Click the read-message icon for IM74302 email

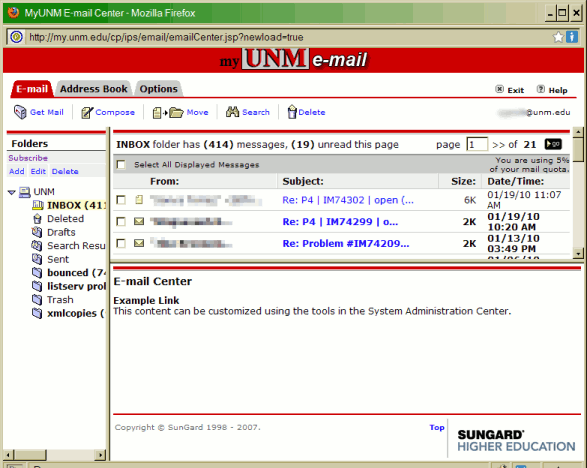click(x=139, y=200)
